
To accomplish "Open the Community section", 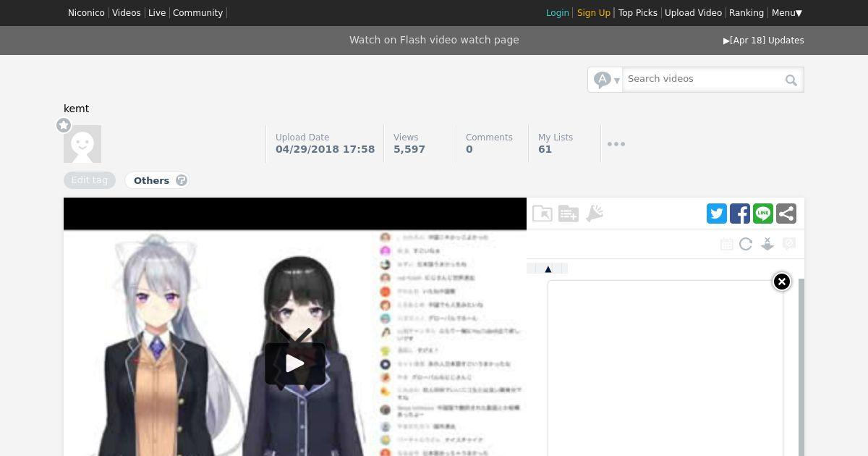I will [197, 13].
